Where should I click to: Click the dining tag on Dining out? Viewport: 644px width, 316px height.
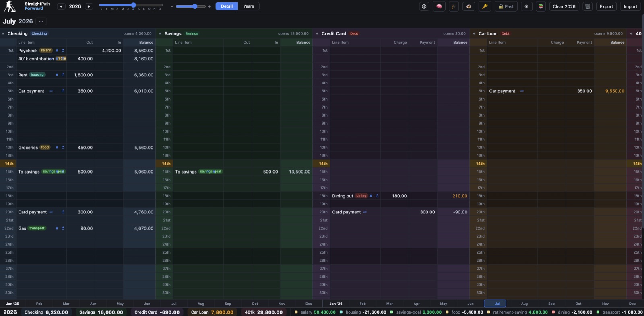pyautogui.click(x=361, y=196)
